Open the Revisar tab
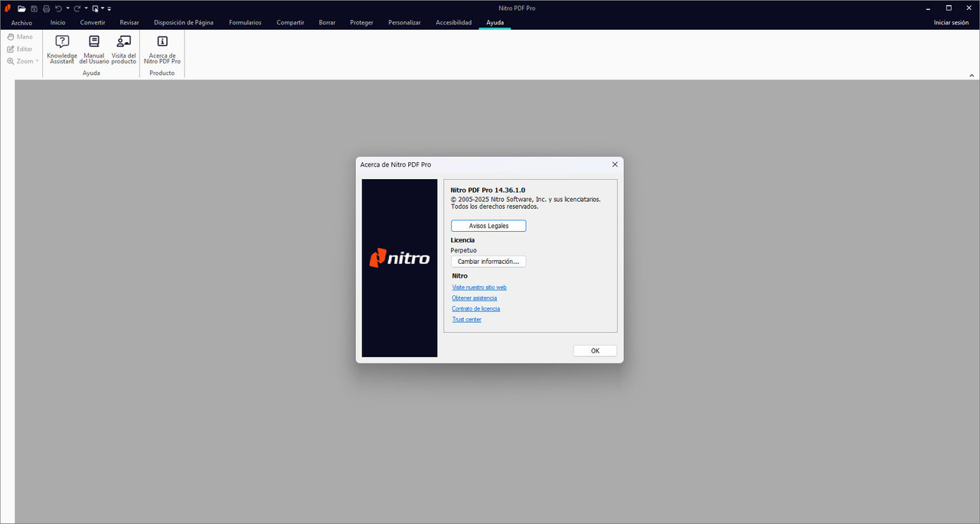Viewport: 980px width, 524px height. 129,23
